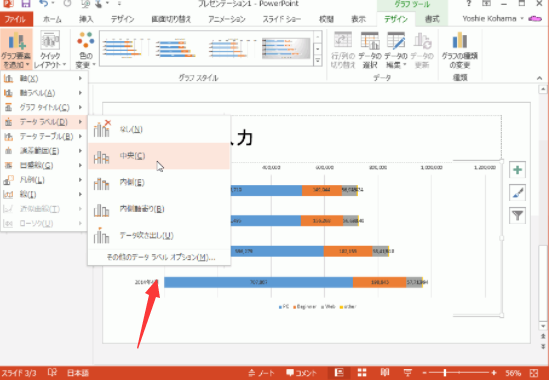Toggle Comments (コメント) pane in status bar

[x=301, y=373]
